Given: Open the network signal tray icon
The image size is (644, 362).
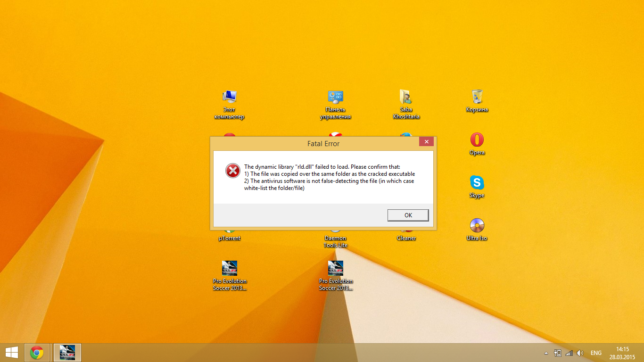Looking at the screenshot, I should click(569, 353).
